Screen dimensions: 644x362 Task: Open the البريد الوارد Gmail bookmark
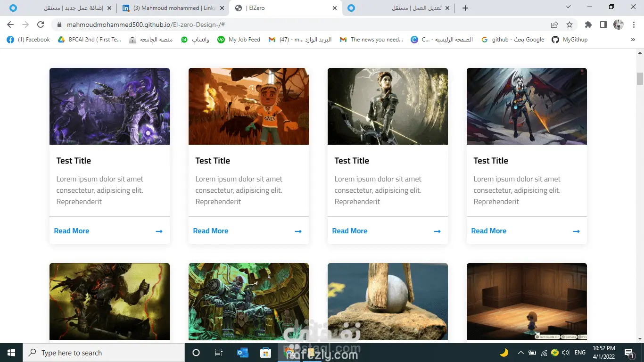click(300, 40)
